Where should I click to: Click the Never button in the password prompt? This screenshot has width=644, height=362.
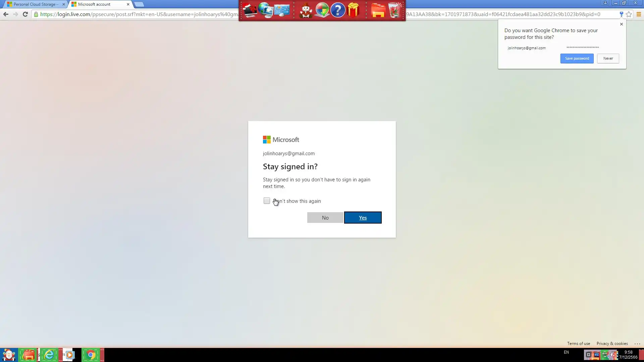tap(608, 58)
